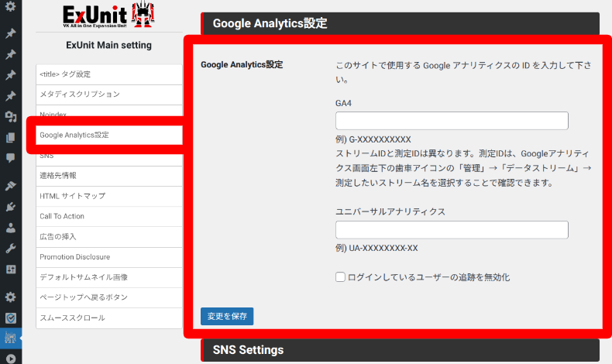This screenshot has width=612, height=364.
Task: Open the Appearance paintbrush icon
Action: [11, 187]
